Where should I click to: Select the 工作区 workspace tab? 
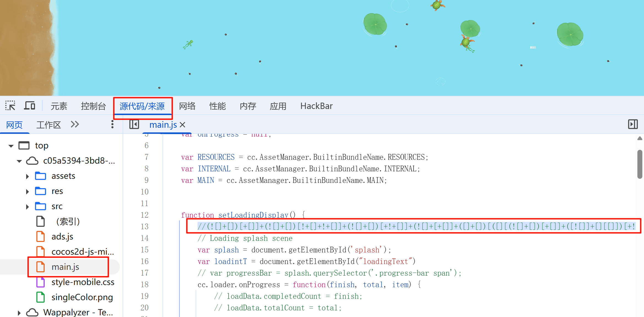pos(48,125)
